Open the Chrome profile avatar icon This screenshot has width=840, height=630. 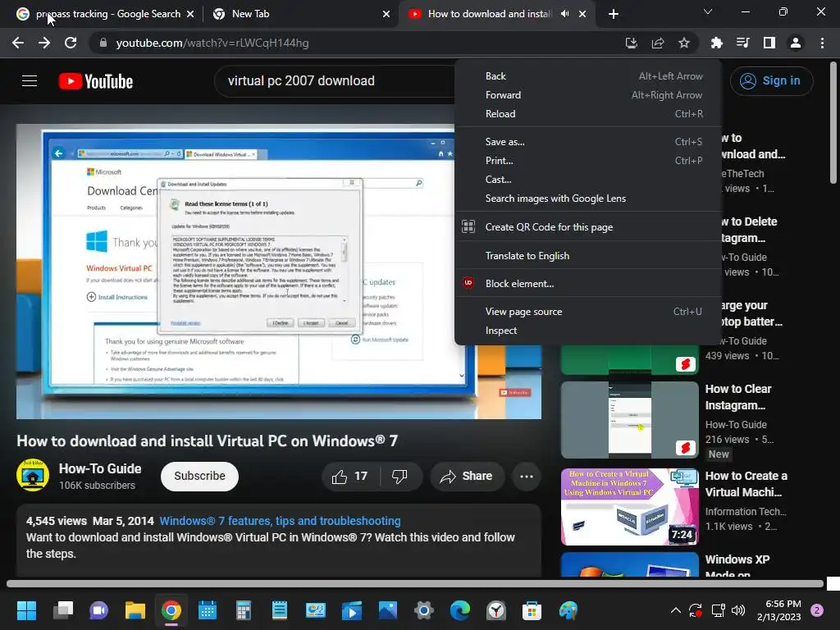click(x=796, y=43)
